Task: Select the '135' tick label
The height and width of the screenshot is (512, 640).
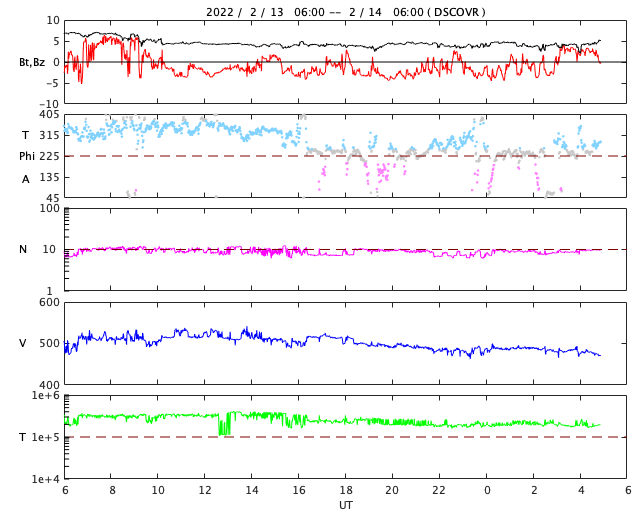Action: pyautogui.click(x=49, y=177)
